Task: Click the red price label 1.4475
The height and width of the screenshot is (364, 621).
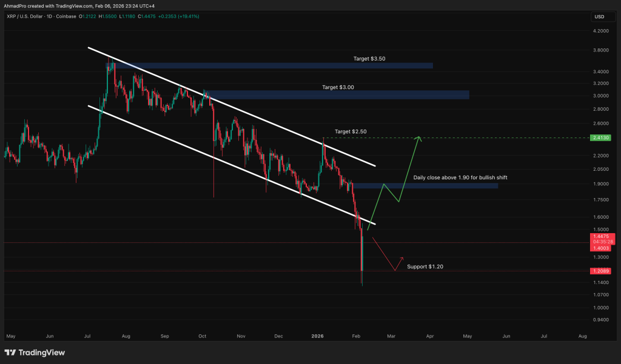Action: point(600,236)
